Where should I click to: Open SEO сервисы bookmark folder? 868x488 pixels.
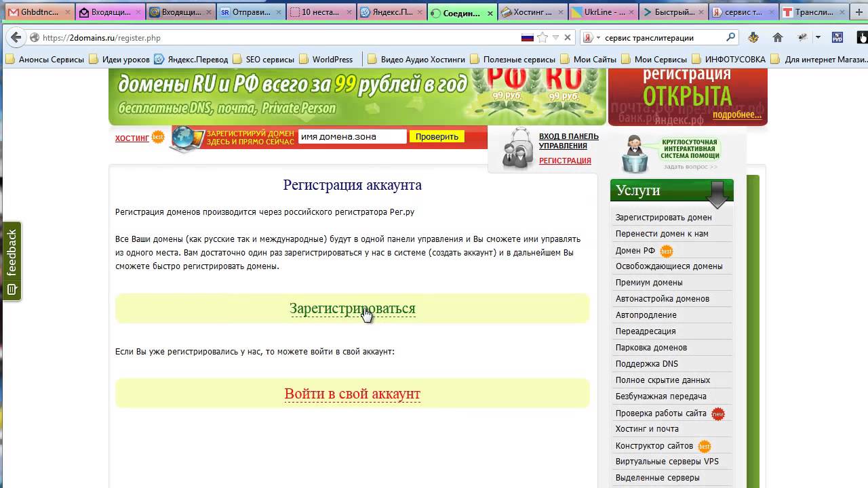(x=263, y=59)
